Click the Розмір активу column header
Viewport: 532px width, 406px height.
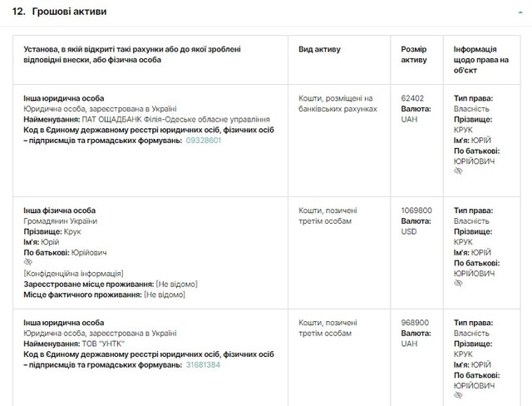pos(413,55)
